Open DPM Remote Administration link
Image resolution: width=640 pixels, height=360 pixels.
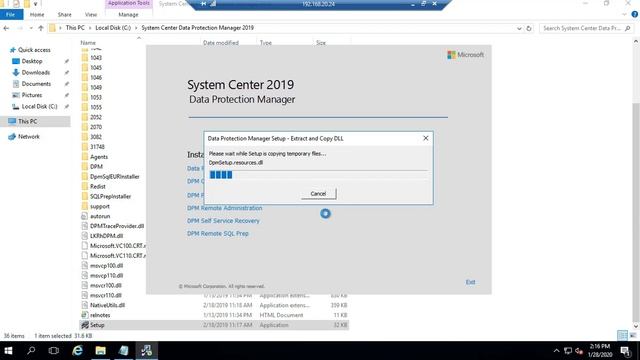point(224,208)
